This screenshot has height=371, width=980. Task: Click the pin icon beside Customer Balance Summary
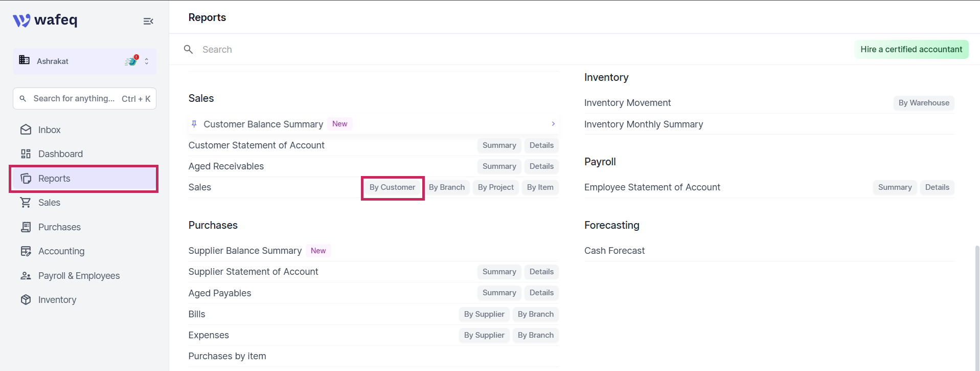(194, 124)
